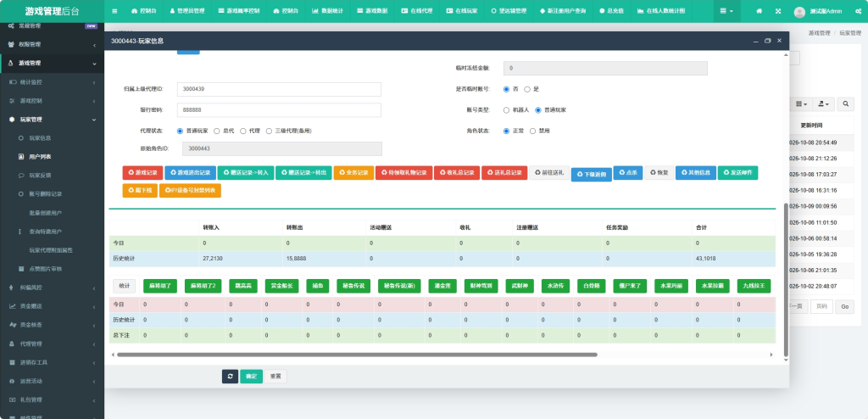Expand 游戏控制 sidebar section
Screen dimensions: 868x419
(x=52, y=101)
